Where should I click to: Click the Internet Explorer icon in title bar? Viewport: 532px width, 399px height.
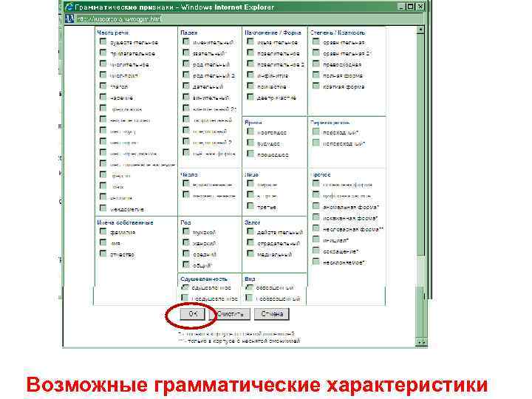69,7
